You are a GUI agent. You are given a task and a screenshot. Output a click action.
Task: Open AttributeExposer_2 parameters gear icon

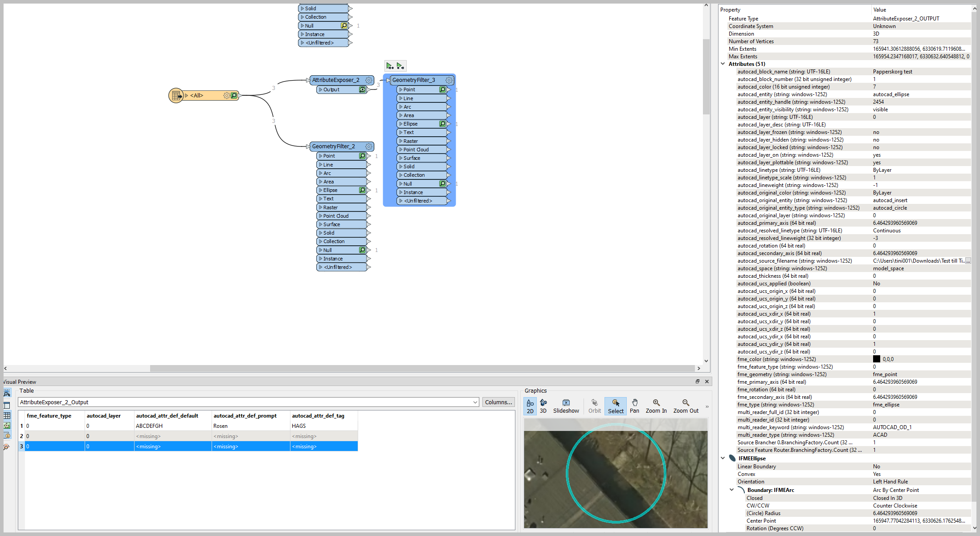point(369,80)
